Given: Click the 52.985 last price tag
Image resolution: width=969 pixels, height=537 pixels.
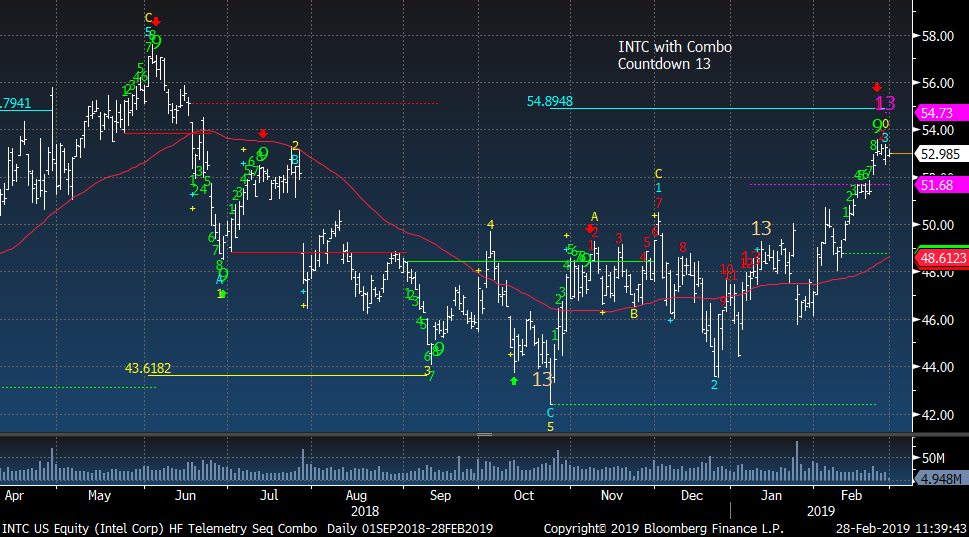Looking at the screenshot, I should [940, 154].
